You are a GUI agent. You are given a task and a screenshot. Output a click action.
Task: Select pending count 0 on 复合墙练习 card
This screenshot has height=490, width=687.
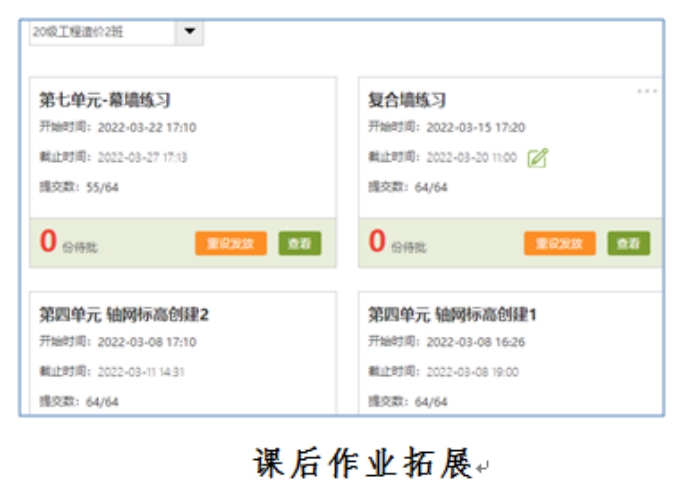[377, 242]
